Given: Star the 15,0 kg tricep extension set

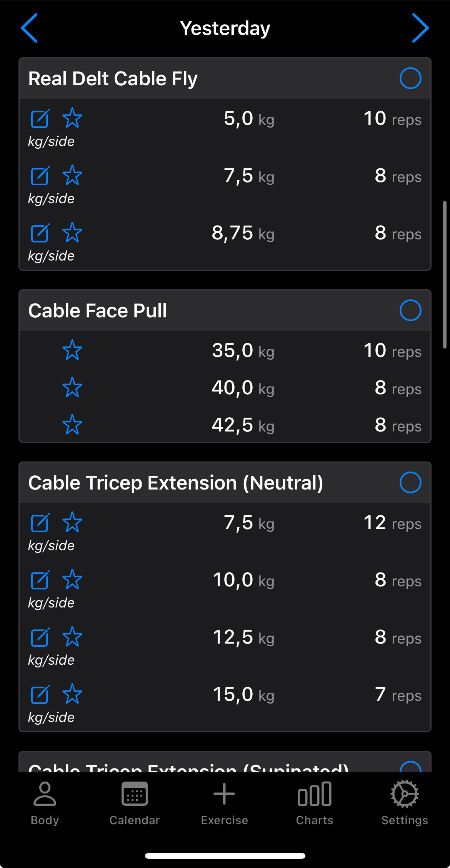Looking at the screenshot, I should click(72, 694).
